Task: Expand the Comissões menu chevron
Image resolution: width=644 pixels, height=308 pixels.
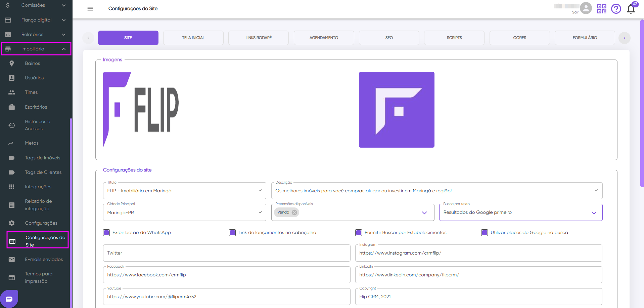Action: 64,5
